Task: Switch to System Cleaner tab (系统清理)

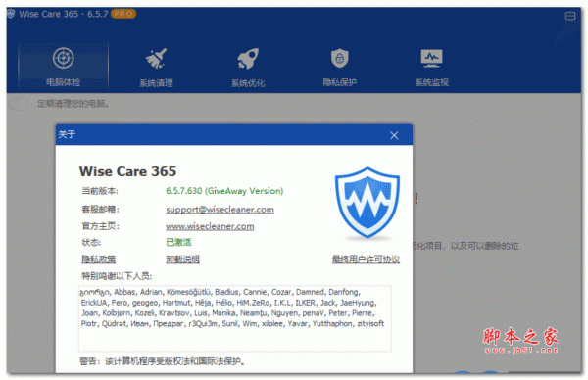Action: pyautogui.click(x=156, y=67)
